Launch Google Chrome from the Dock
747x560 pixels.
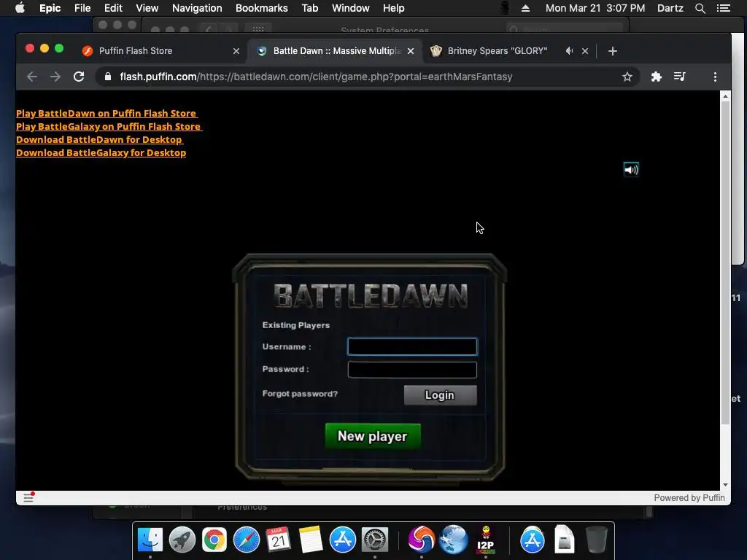pyautogui.click(x=214, y=540)
